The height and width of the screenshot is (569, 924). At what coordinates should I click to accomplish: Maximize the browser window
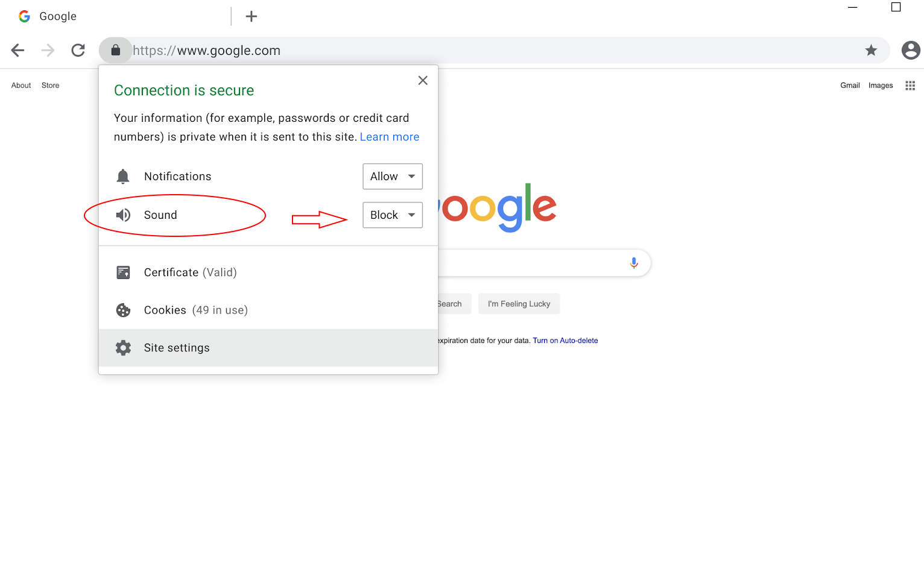tap(896, 7)
